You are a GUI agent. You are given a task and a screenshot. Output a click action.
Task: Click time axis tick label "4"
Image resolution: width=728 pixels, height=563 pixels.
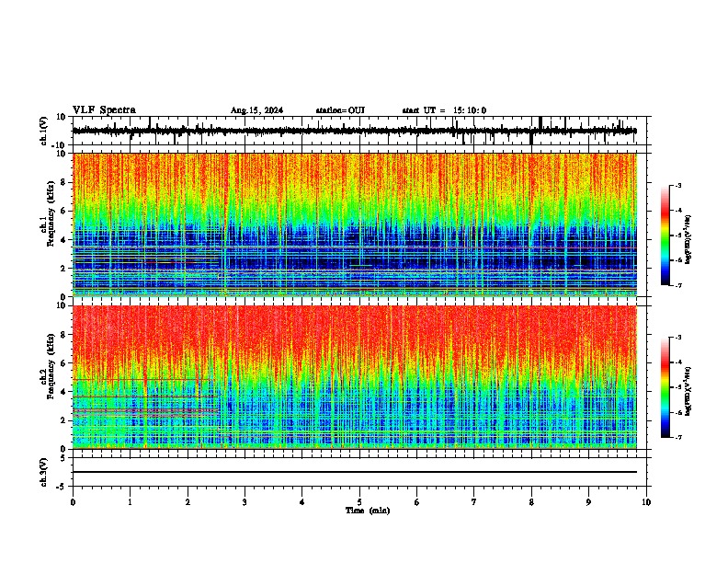(302, 502)
